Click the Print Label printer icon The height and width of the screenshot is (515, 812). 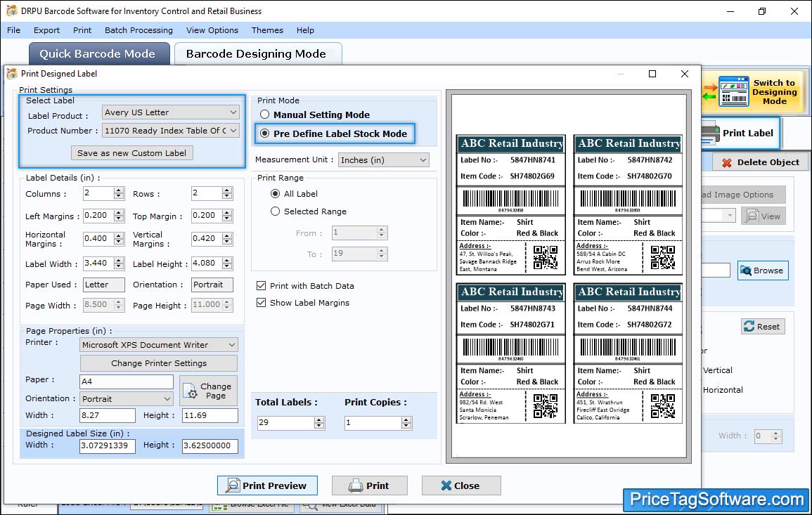[x=710, y=133]
